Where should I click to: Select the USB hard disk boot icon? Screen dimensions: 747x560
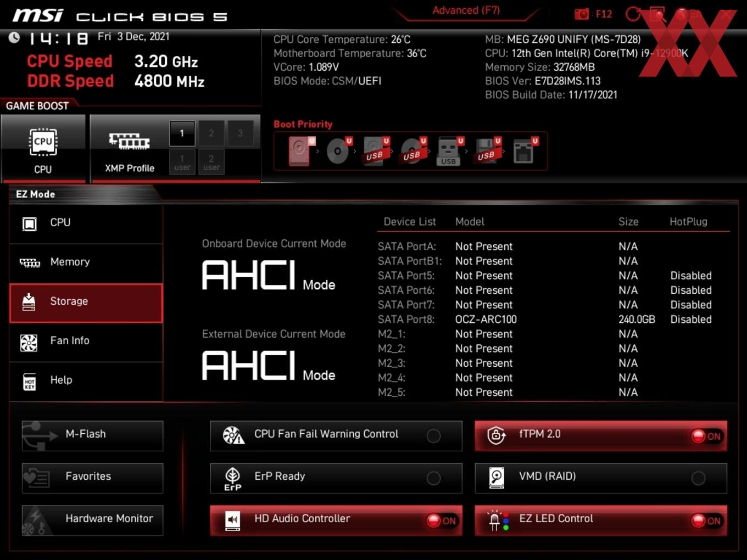click(375, 150)
